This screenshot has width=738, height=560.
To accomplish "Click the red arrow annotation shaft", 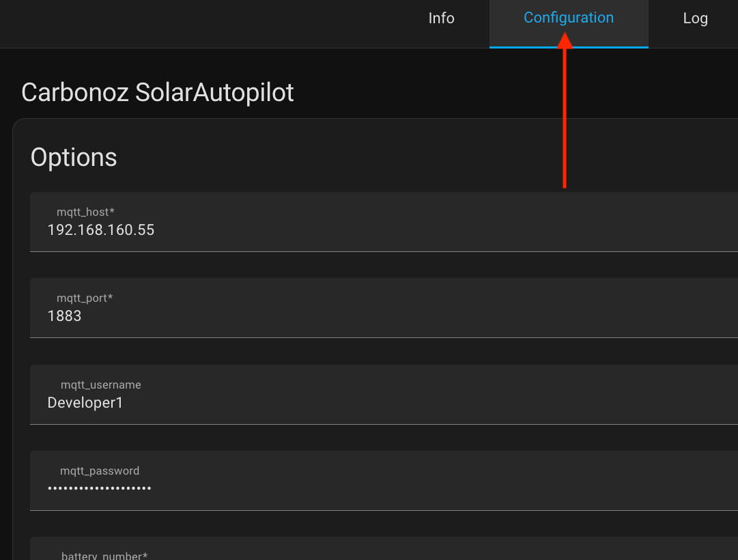I will [564, 123].
